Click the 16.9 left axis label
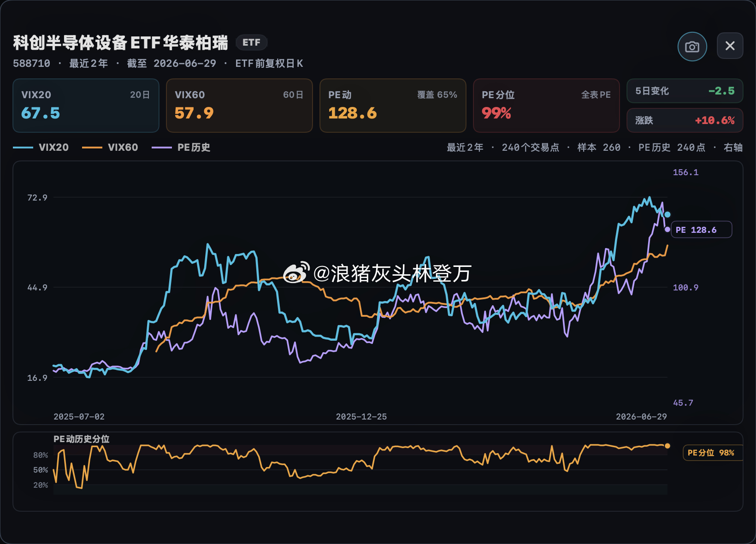Viewport: 756px width, 544px height. pos(37,378)
